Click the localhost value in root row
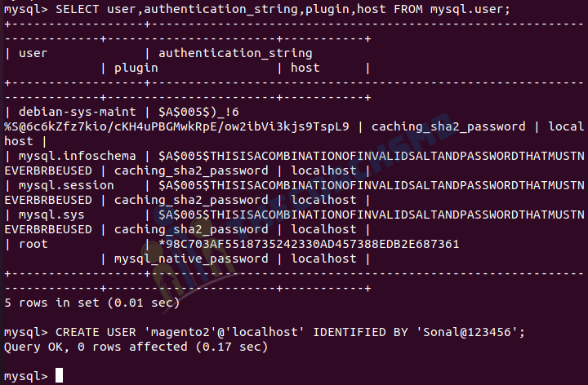Screen dimensions: 588x385 coord(323,259)
